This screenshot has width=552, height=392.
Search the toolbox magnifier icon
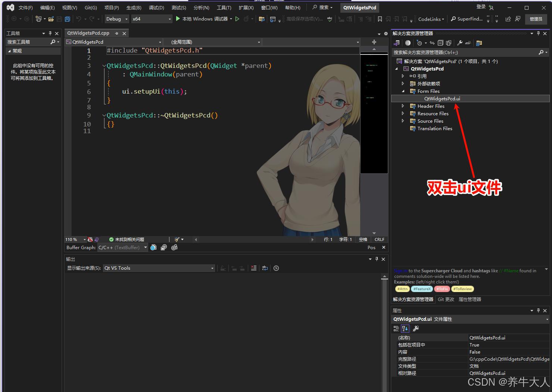53,42
